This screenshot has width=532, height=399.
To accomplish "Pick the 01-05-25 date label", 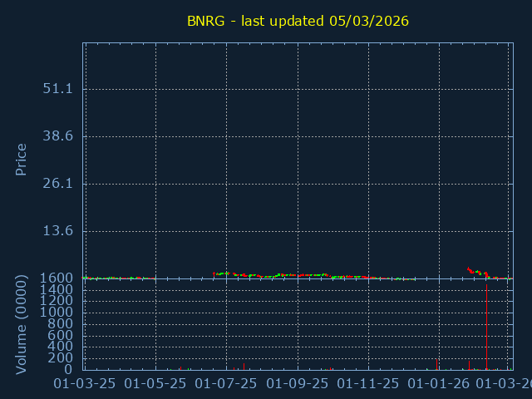I will coord(155,384).
